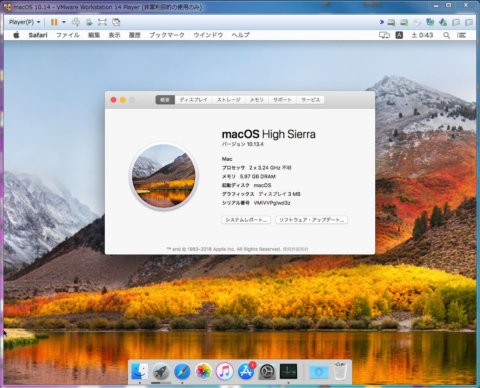Image resolution: width=480 pixels, height=388 pixels.
Task: Expand the pause button power options arrow
Action: click(64, 22)
